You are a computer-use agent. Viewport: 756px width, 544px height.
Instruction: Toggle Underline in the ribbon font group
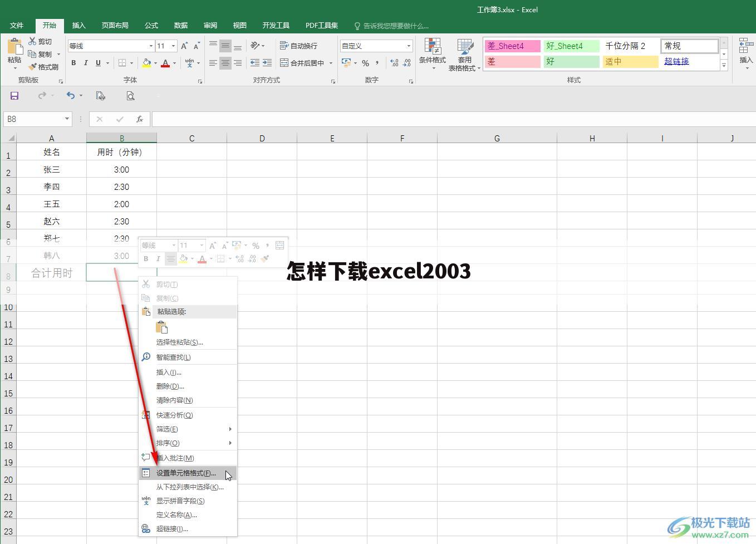pyautogui.click(x=98, y=63)
